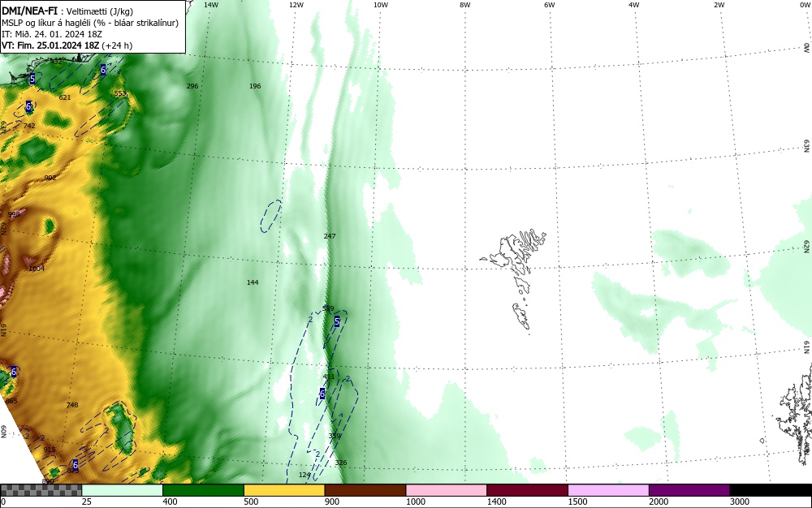Click the legend number 500

(251, 502)
